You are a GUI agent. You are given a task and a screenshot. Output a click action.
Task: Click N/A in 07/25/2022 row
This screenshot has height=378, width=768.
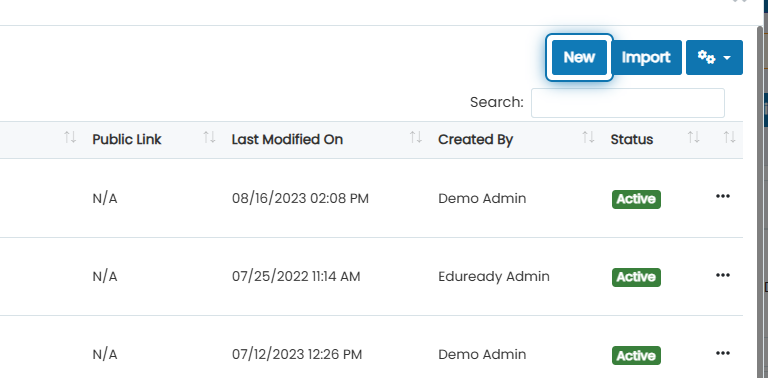105,277
